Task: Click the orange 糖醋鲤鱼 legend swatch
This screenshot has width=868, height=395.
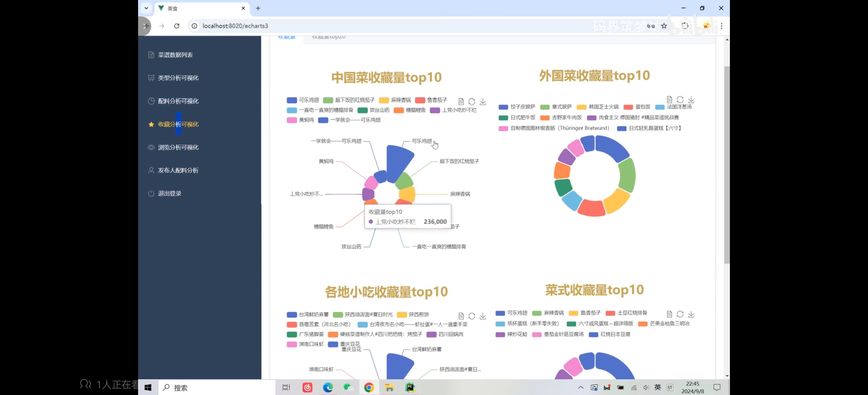Action: coord(399,110)
